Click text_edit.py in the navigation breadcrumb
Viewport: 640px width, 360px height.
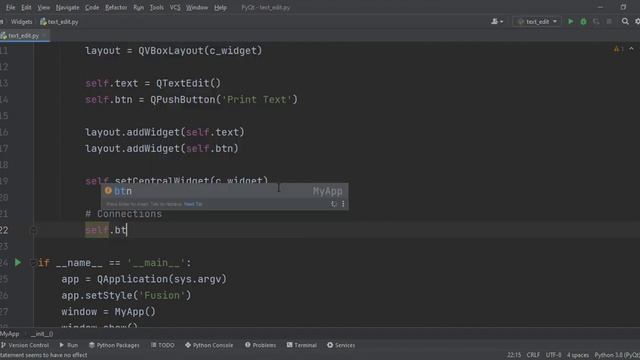59,22
